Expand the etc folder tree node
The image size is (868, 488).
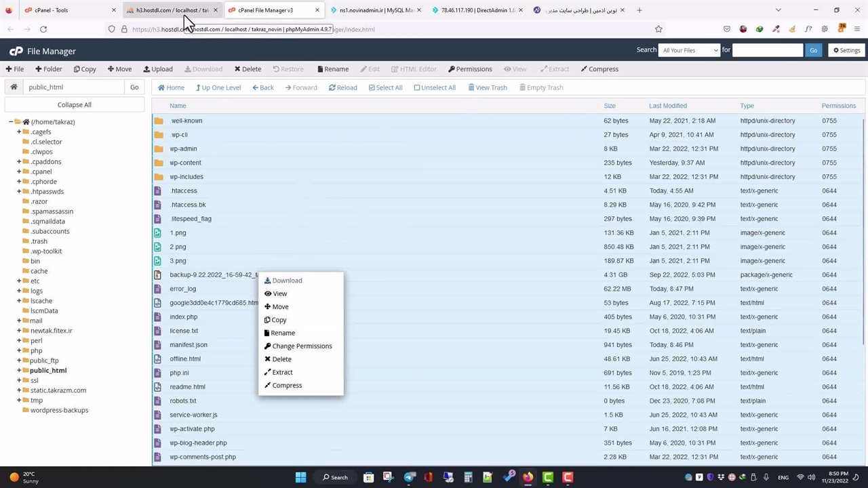pos(19,281)
